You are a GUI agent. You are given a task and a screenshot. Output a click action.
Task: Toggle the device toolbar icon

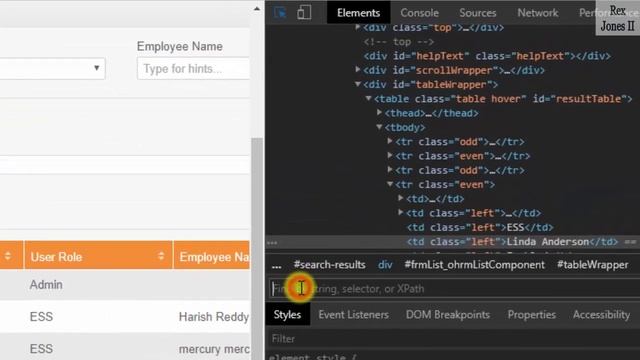pos(304,13)
